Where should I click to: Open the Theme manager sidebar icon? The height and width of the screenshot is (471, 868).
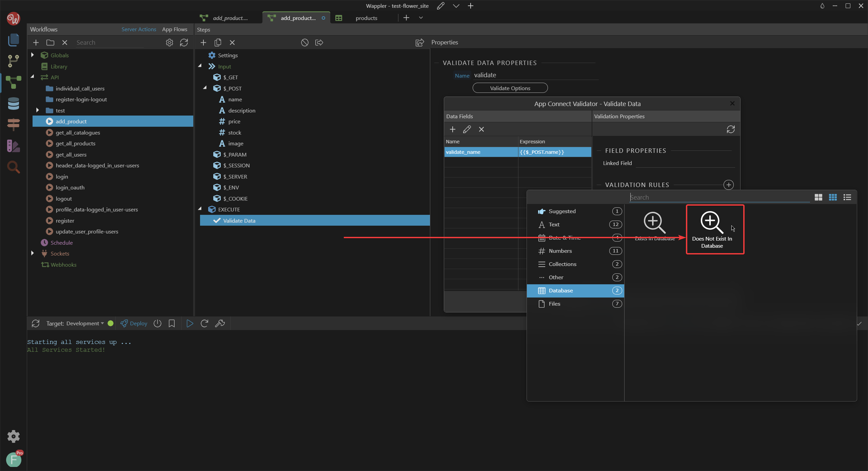pos(14,146)
